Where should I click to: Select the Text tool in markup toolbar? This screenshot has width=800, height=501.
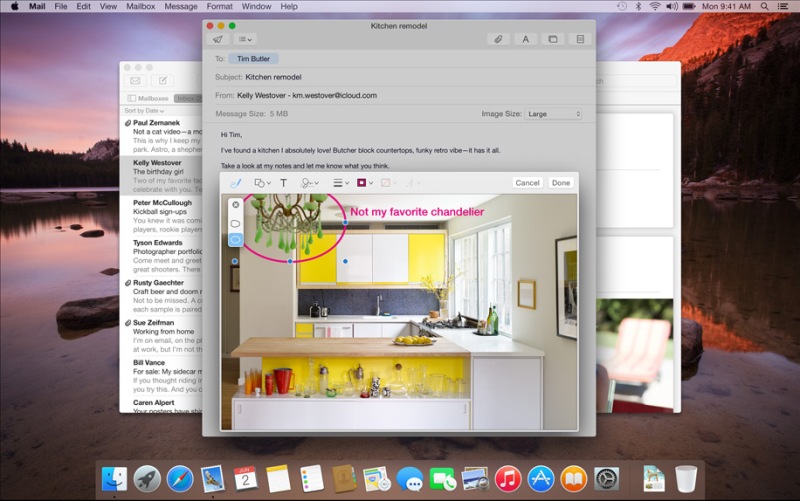tap(283, 183)
